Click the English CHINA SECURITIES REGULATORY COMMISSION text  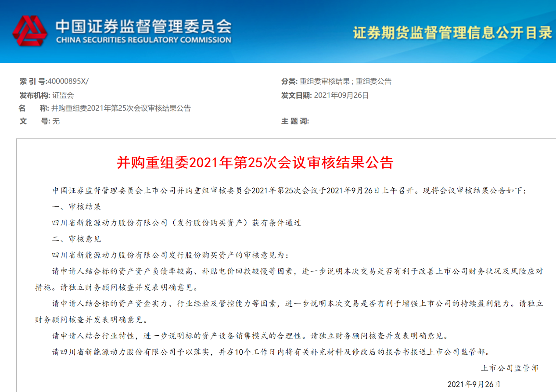(143, 40)
